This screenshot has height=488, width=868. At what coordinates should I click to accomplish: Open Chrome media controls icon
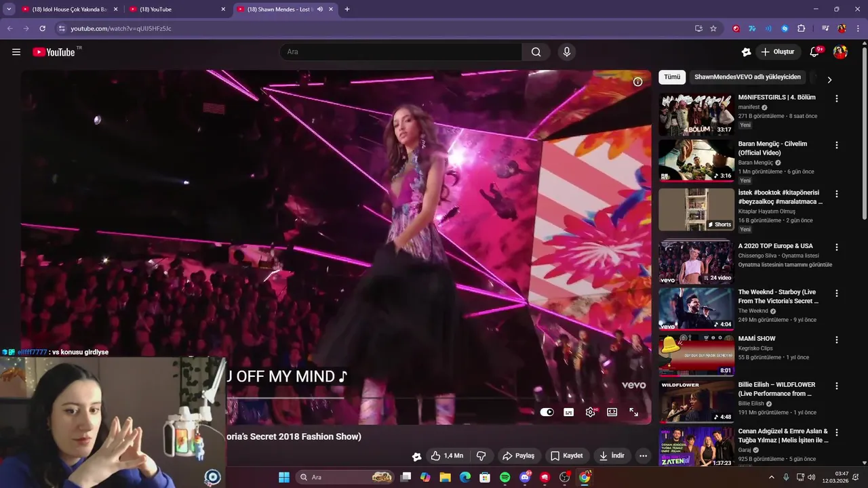(825, 28)
